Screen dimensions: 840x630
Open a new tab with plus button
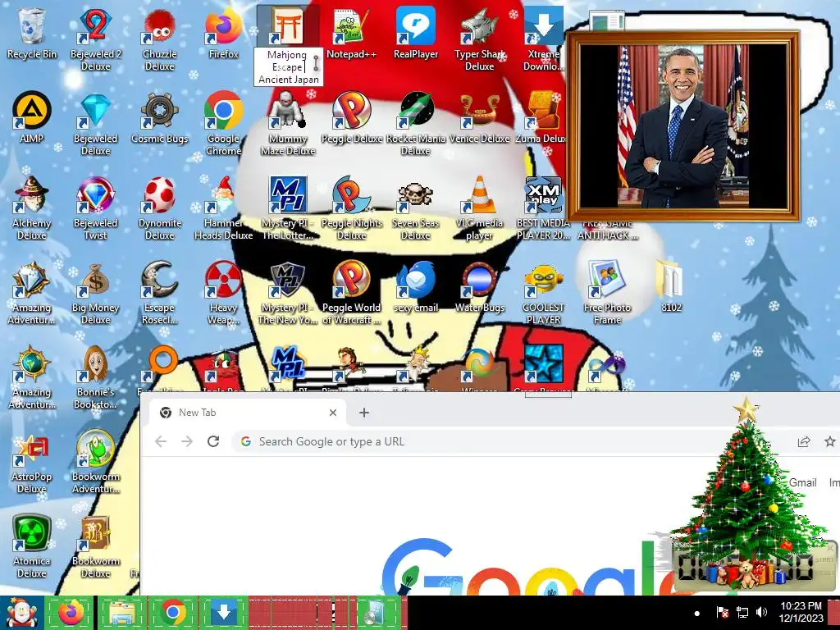363,413
